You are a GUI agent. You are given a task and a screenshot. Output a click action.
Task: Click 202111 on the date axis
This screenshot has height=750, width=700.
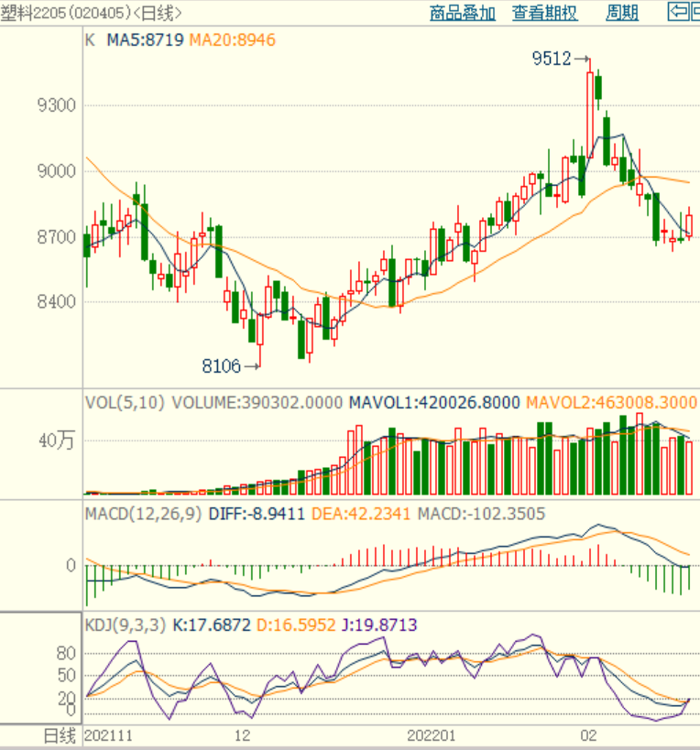107,736
